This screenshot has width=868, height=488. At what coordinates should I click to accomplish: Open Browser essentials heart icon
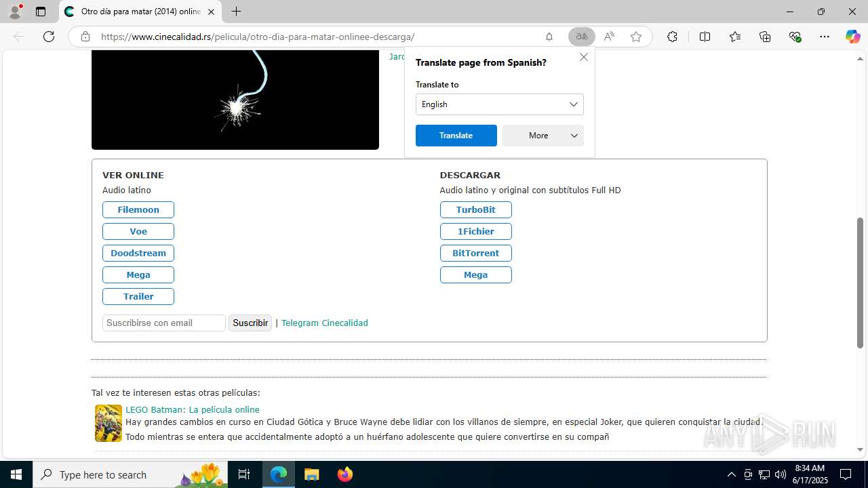tap(795, 37)
